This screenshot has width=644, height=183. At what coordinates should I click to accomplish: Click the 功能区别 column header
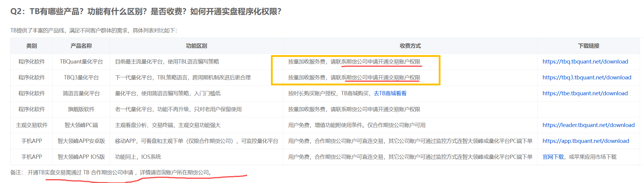point(196,46)
